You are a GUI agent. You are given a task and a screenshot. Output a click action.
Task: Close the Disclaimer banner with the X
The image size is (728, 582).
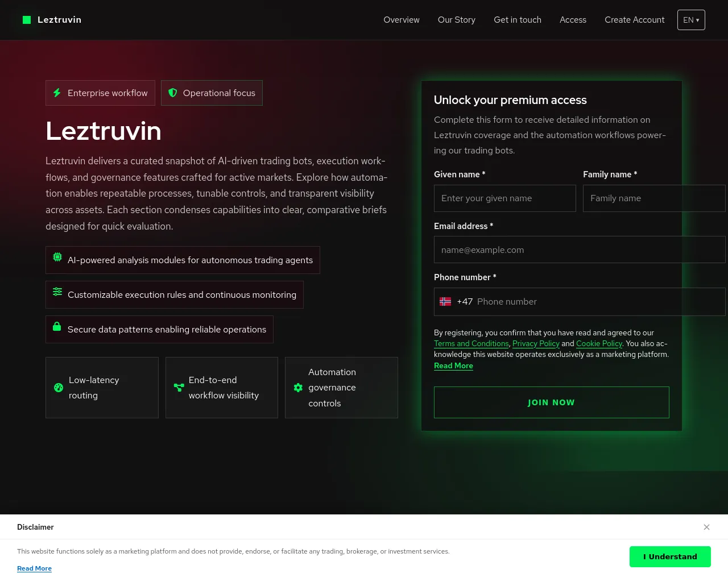pos(706,527)
